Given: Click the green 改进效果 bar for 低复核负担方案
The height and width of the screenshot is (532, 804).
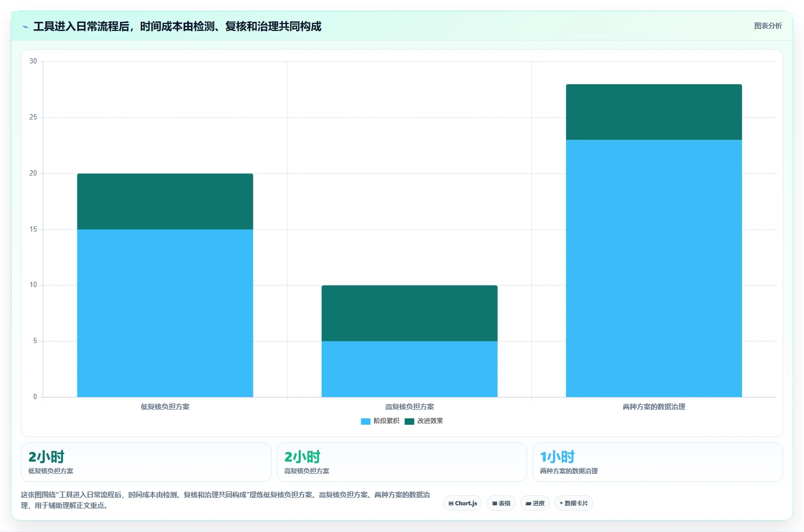Looking at the screenshot, I should (x=165, y=202).
